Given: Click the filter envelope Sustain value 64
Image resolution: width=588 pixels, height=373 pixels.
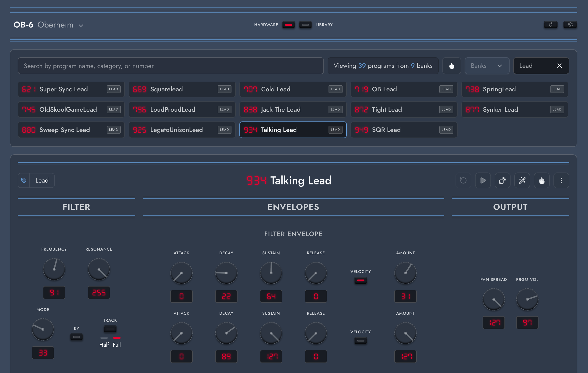Looking at the screenshot, I should pos(271,296).
